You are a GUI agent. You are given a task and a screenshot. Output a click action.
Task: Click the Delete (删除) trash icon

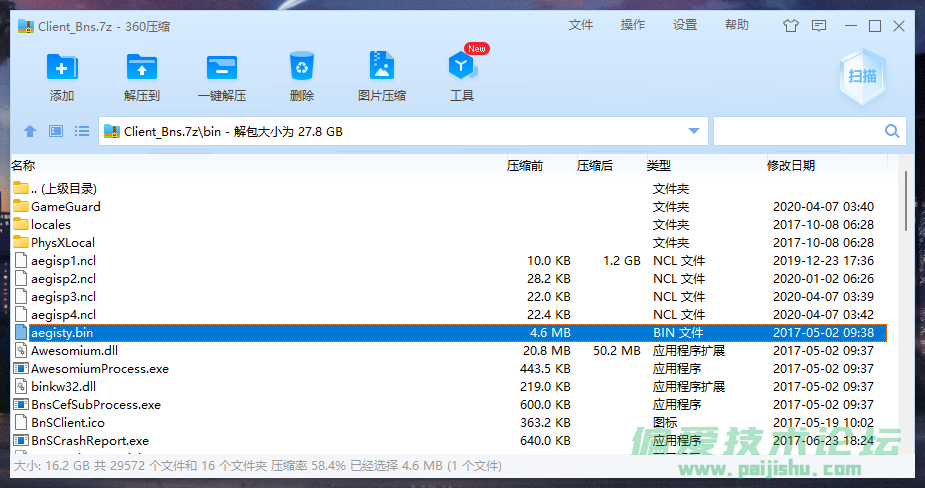tap(302, 65)
